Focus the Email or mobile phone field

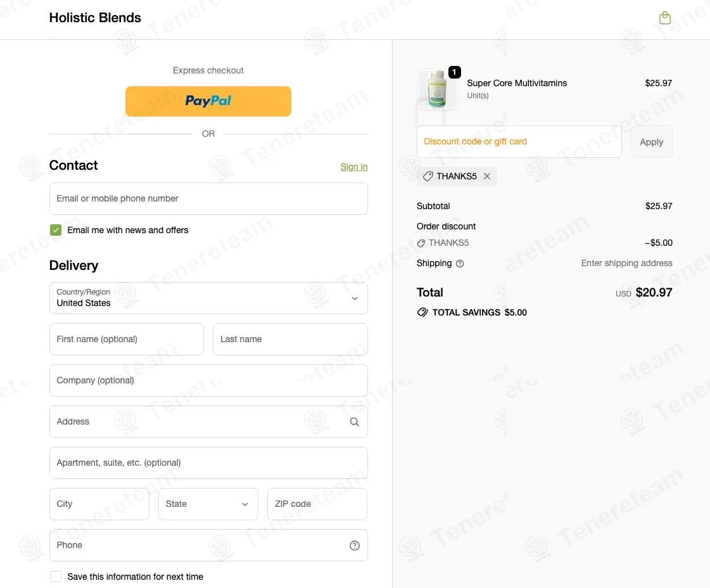pos(208,199)
